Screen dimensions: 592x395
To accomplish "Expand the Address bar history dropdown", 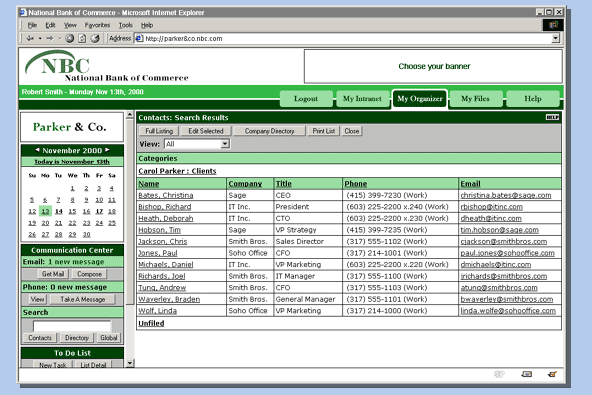I will click(555, 38).
